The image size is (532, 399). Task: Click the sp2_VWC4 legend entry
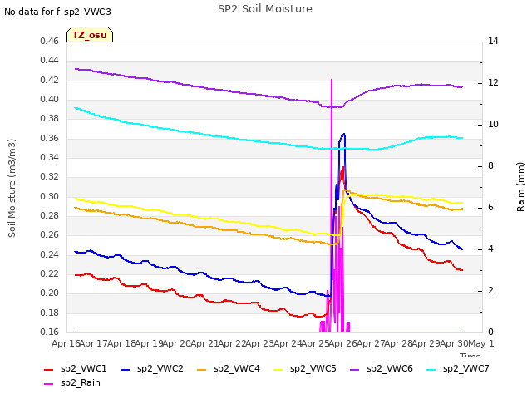(229, 368)
